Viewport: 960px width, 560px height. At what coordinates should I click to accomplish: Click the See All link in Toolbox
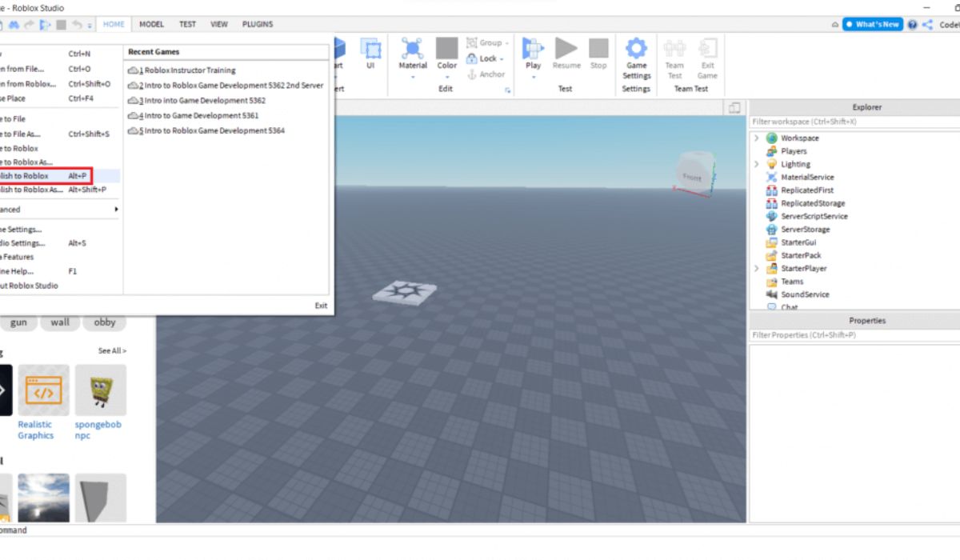(112, 351)
